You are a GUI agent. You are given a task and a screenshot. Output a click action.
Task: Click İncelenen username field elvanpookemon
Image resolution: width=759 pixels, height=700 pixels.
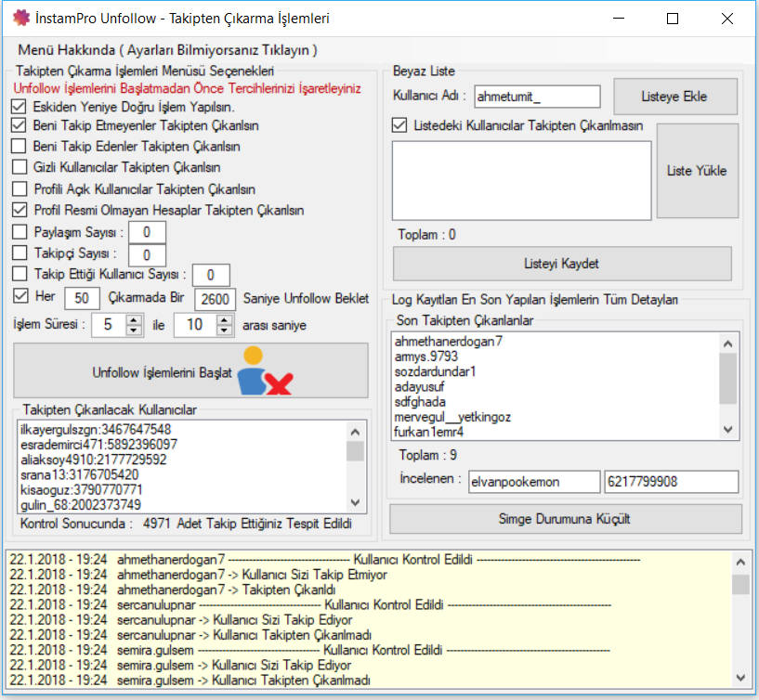(534, 482)
